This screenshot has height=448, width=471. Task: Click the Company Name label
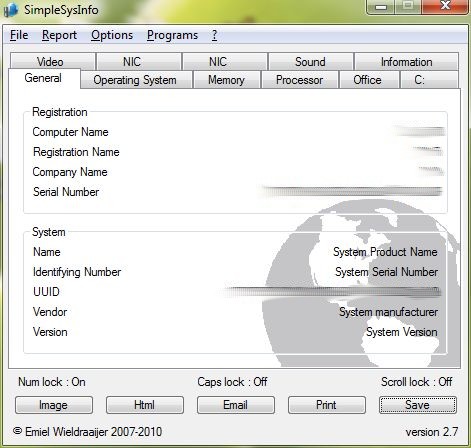click(70, 172)
